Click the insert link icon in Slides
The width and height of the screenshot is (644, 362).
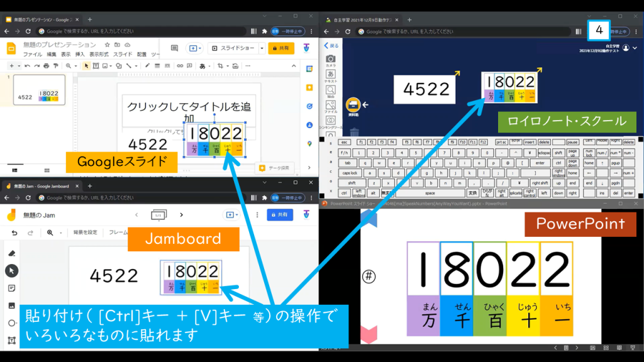click(180, 65)
